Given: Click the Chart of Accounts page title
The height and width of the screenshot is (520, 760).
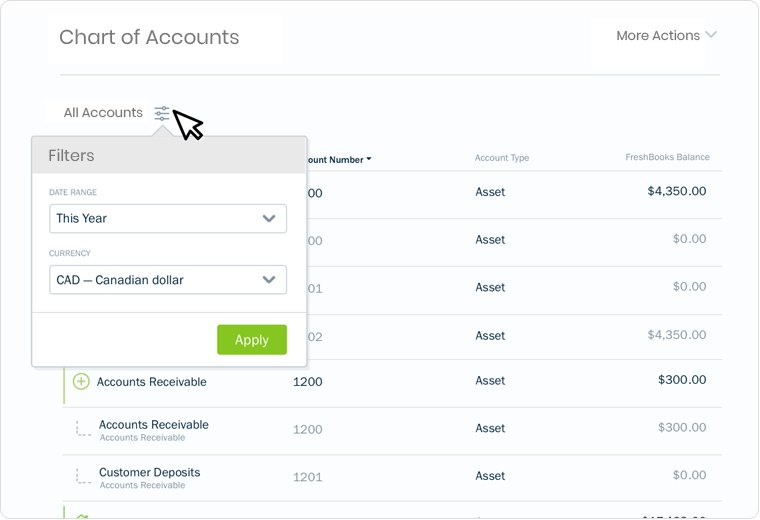Looking at the screenshot, I should [x=149, y=37].
